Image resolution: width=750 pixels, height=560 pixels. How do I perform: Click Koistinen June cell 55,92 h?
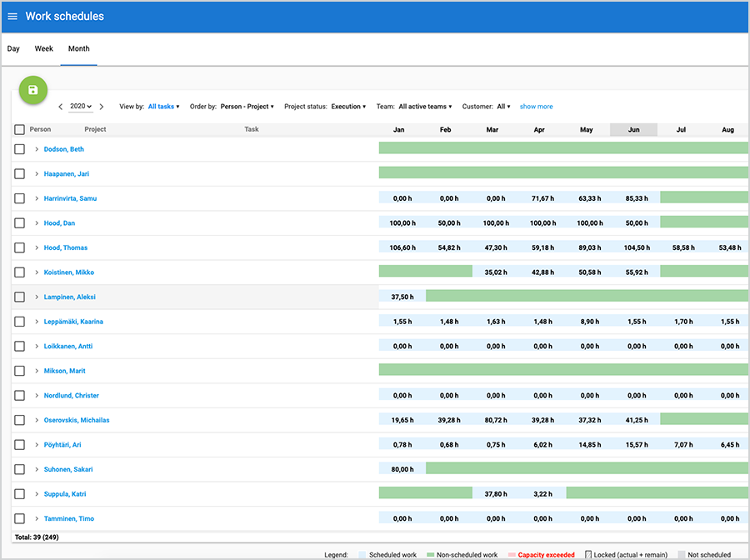pos(637,272)
